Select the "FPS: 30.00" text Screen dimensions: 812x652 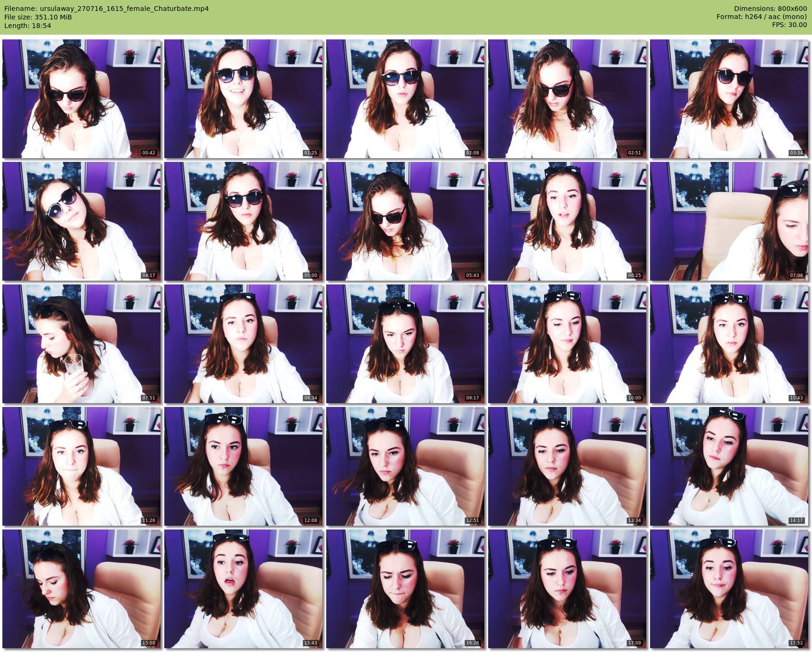789,26
